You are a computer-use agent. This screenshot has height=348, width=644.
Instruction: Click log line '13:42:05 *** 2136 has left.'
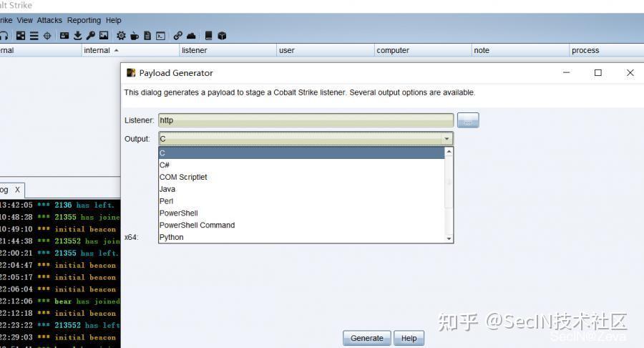click(x=57, y=205)
